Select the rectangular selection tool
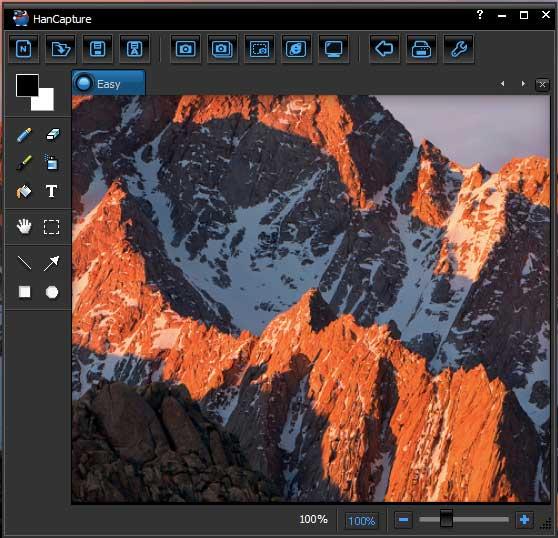Image resolution: width=558 pixels, height=538 pixels. (x=52, y=227)
